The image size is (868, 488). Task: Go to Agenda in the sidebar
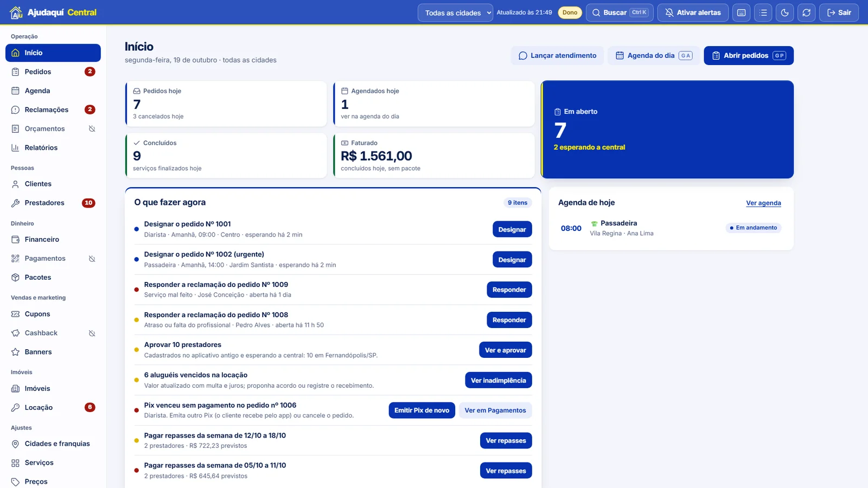(53, 91)
